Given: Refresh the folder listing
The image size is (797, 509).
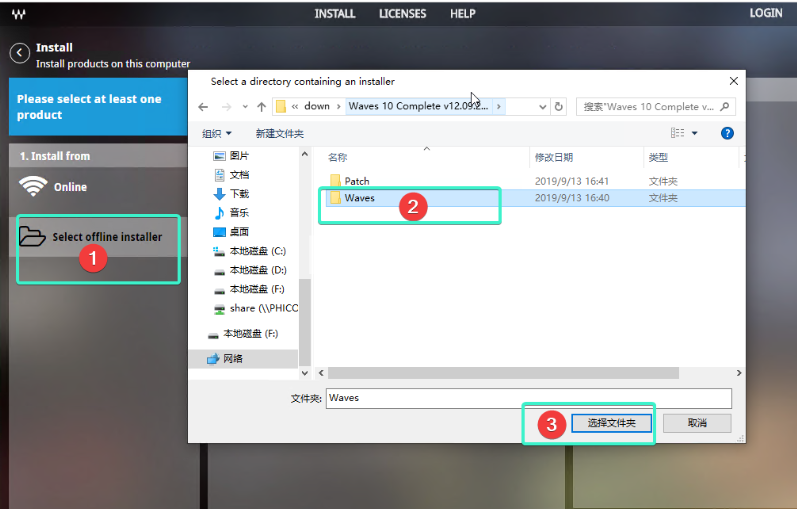Looking at the screenshot, I should point(559,107).
